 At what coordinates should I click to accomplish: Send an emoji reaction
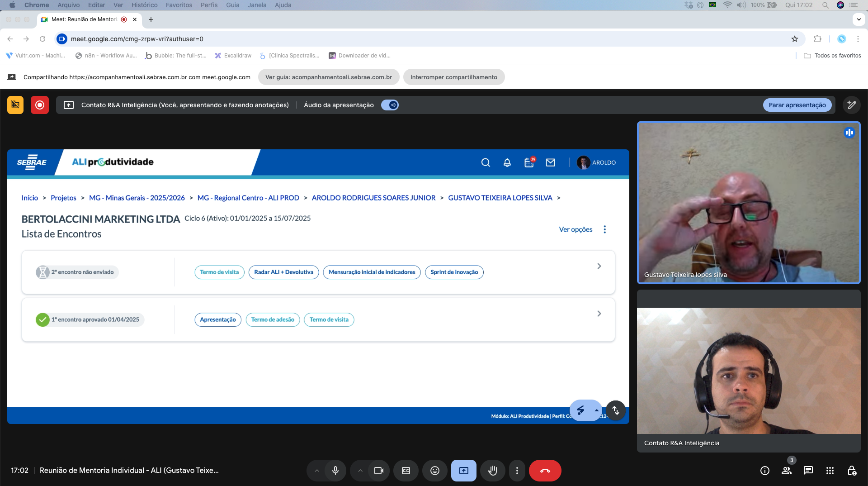pos(435,471)
